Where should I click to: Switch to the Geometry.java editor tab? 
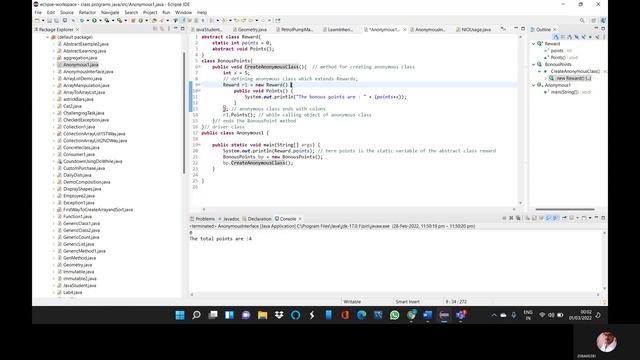tap(249, 29)
